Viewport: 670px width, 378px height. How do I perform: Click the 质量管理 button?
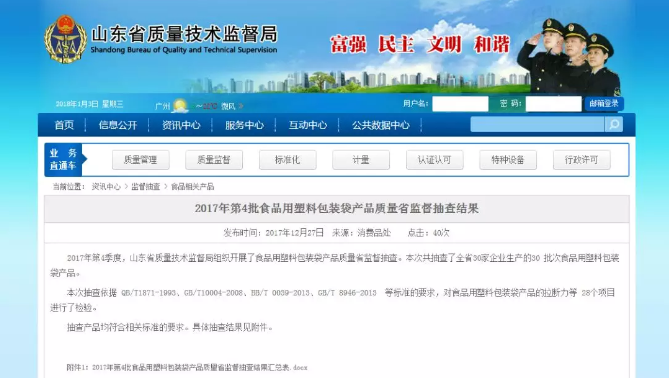(x=141, y=160)
